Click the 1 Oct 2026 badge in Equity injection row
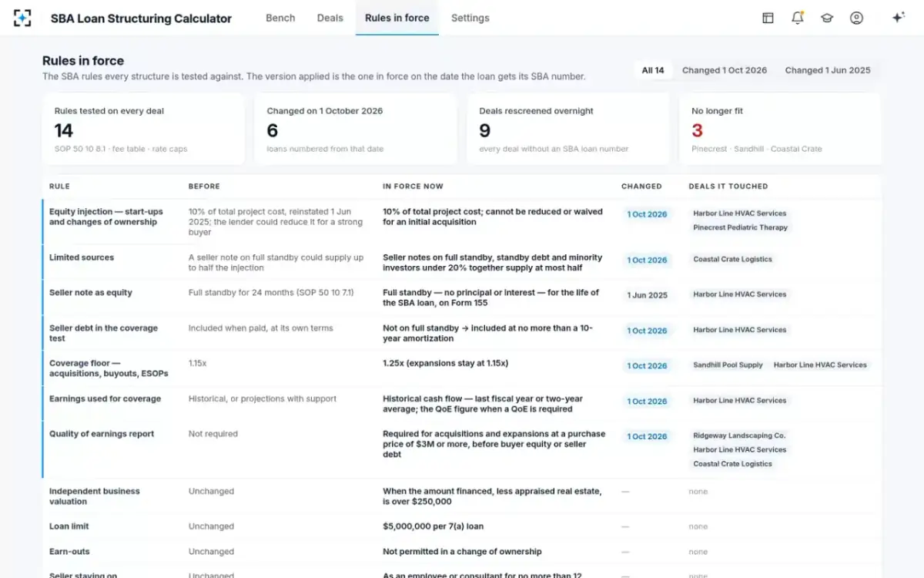 pyautogui.click(x=647, y=214)
